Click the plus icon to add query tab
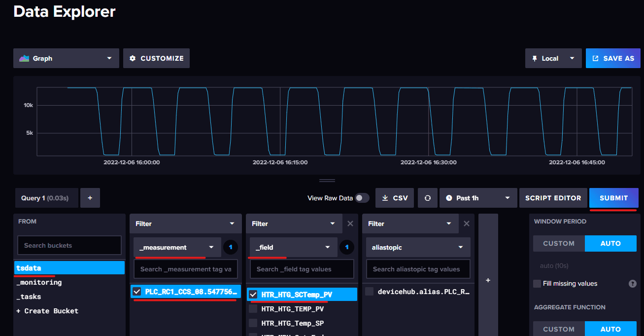Screen dimensions: 644x336 90,198
